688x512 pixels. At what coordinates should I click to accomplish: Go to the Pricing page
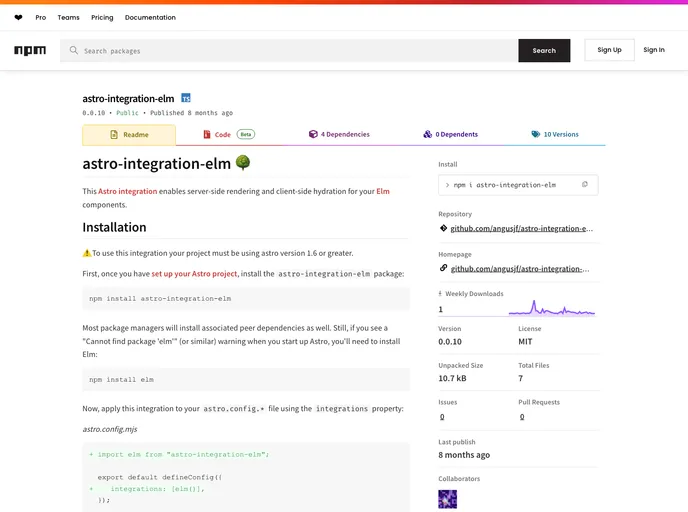(x=102, y=18)
